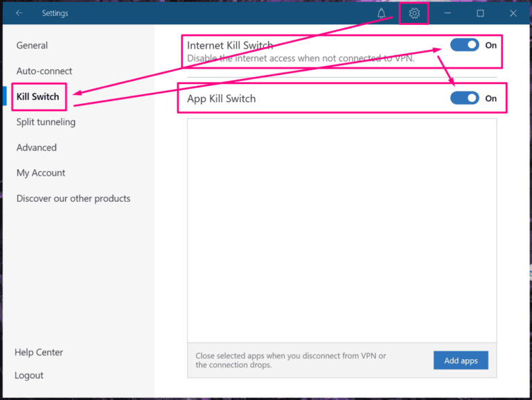The image size is (532, 400).
Task: Click Logout in the sidebar
Action: [29, 375]
